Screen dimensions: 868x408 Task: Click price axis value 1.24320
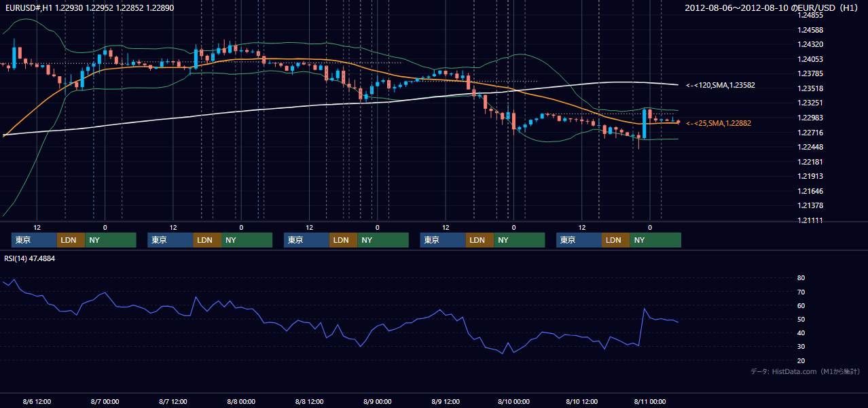click(810, 44)
